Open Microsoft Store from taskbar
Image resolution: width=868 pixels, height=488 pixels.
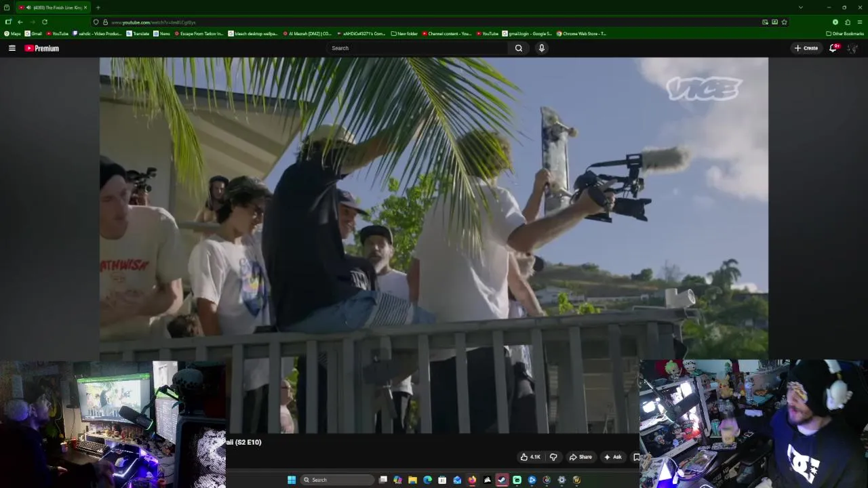[x=442, y=480]
